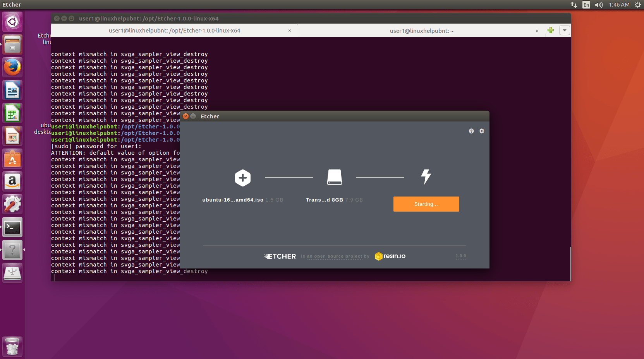
Task: Open Ubuntu Dash search in launcher
Action: (x=12, y=22)
